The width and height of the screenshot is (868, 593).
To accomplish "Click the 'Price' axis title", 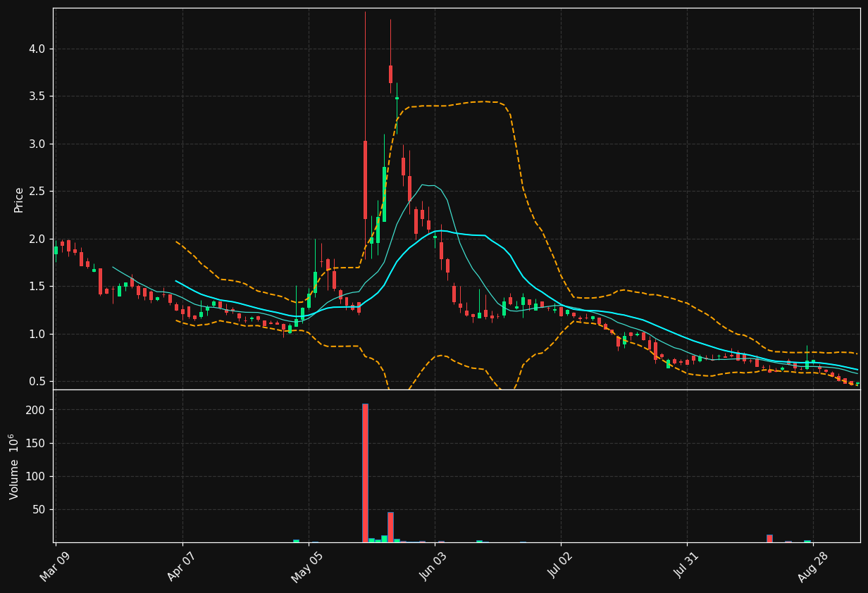I will (19, 199).
